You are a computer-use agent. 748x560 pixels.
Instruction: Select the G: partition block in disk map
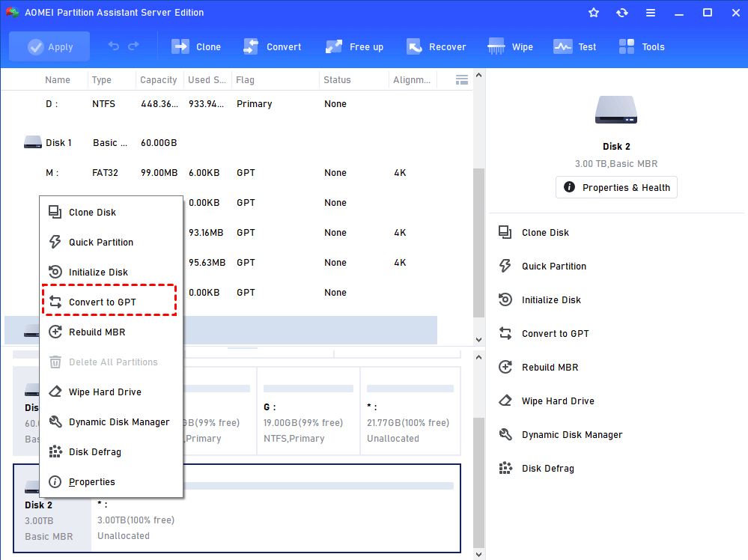[x=308, y=411]
